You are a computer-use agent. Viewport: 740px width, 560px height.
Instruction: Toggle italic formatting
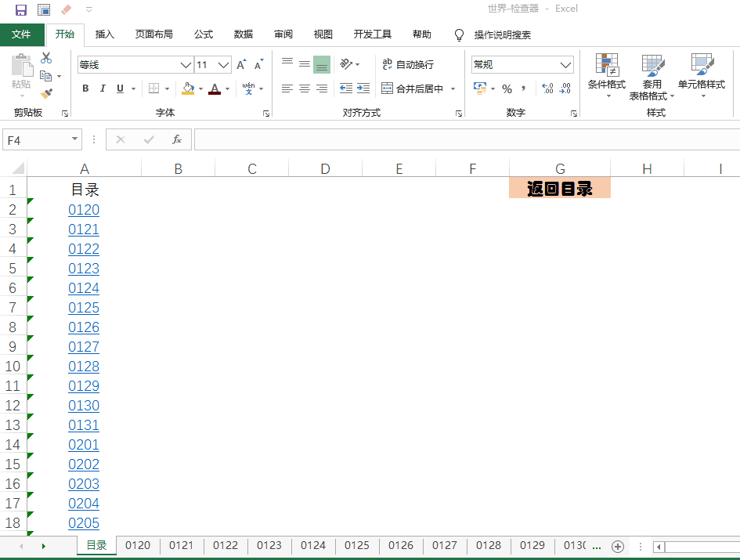(103, 89)
